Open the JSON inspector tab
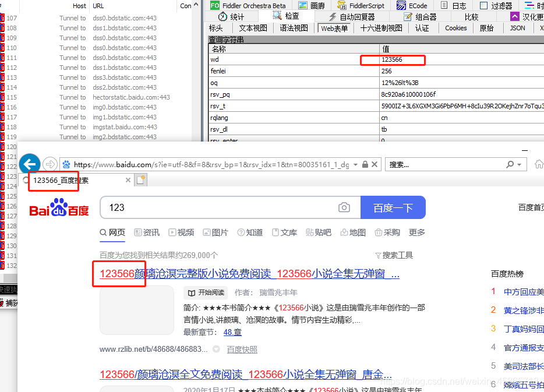The image size is (544, 392). coord(517,28)
